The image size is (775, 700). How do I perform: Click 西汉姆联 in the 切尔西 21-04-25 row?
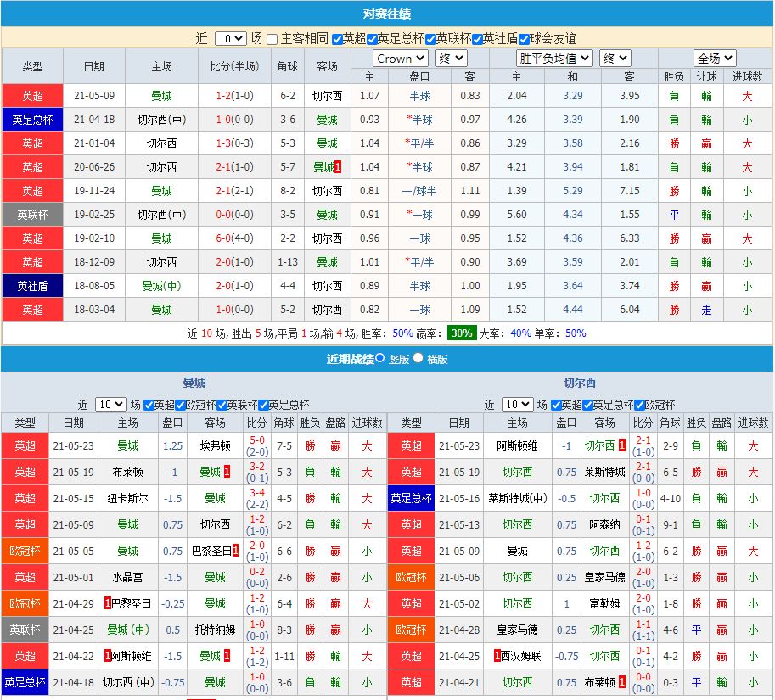pos(521,656)
